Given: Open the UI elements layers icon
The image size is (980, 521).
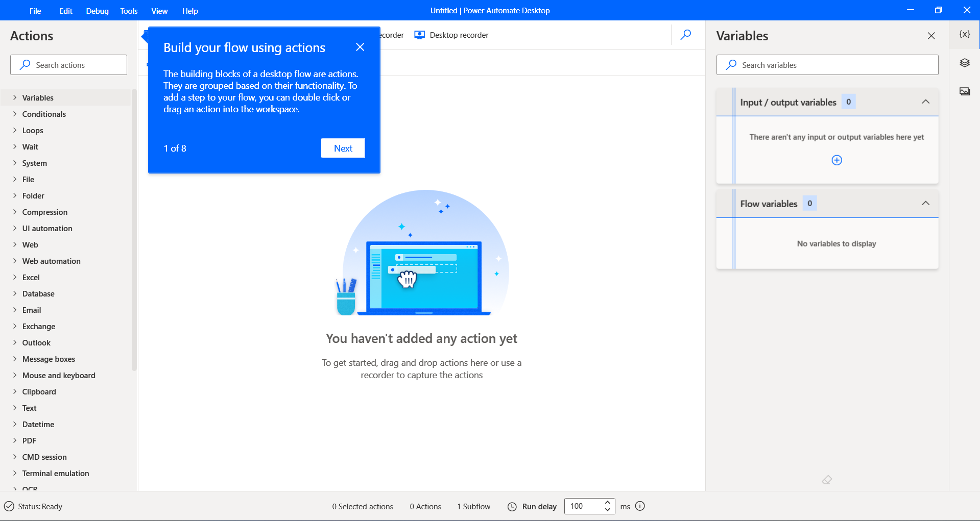Looking at the screenshot, I should click(x=964, y=63).
